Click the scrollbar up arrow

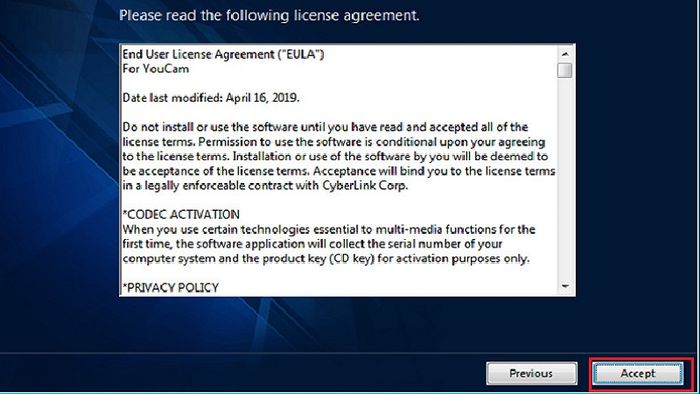565,54
